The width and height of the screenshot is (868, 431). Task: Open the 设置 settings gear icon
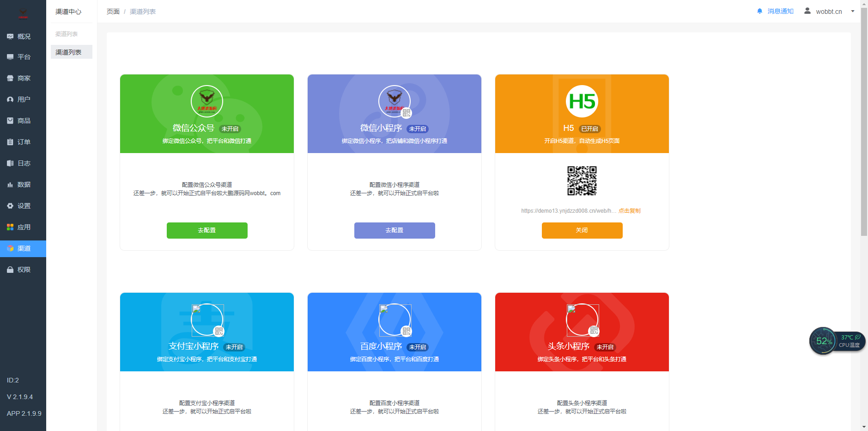coord(10,206)
